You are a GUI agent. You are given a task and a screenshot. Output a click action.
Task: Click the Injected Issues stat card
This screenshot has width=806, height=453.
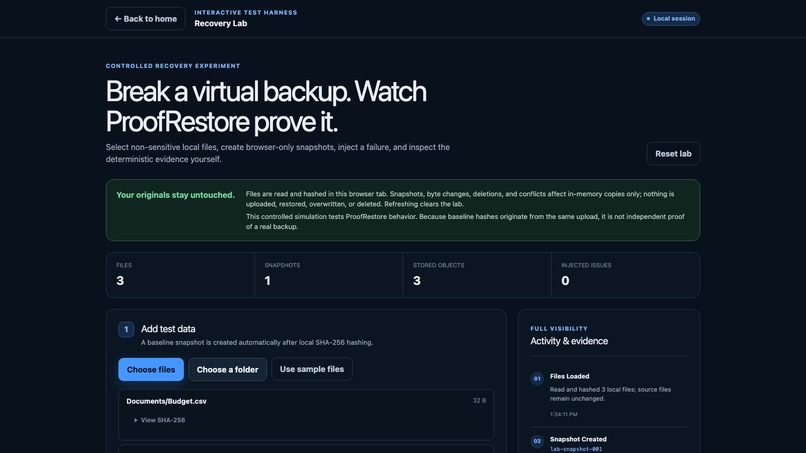(x=625, y=275)
